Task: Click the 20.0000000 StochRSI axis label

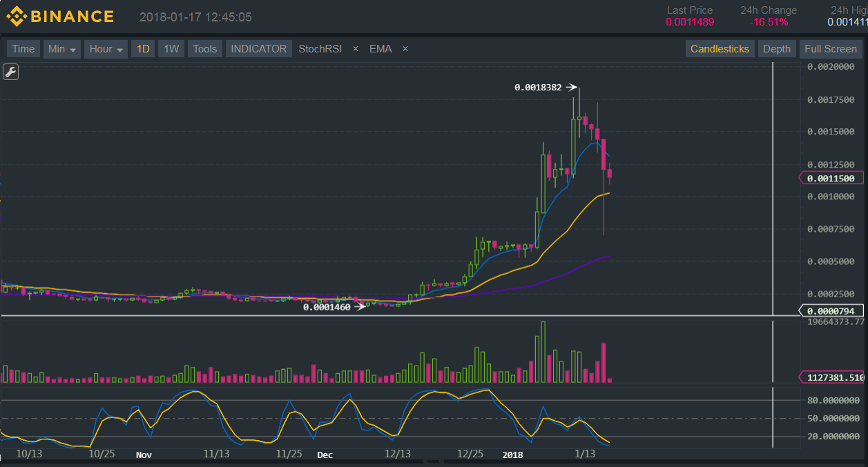Action: click(833, 436)
